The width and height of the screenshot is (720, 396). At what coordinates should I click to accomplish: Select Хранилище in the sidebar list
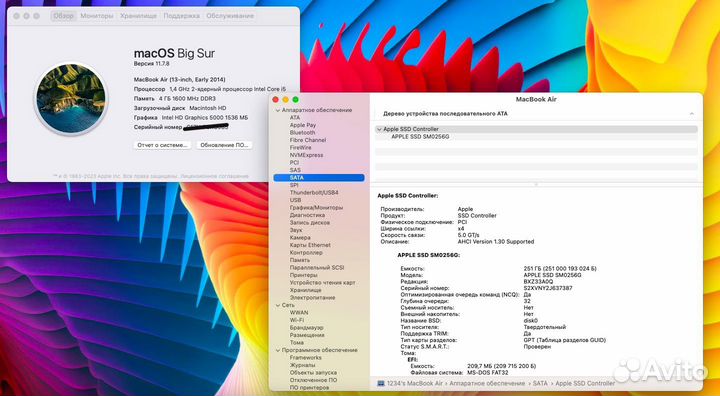[x=305, y=290]
